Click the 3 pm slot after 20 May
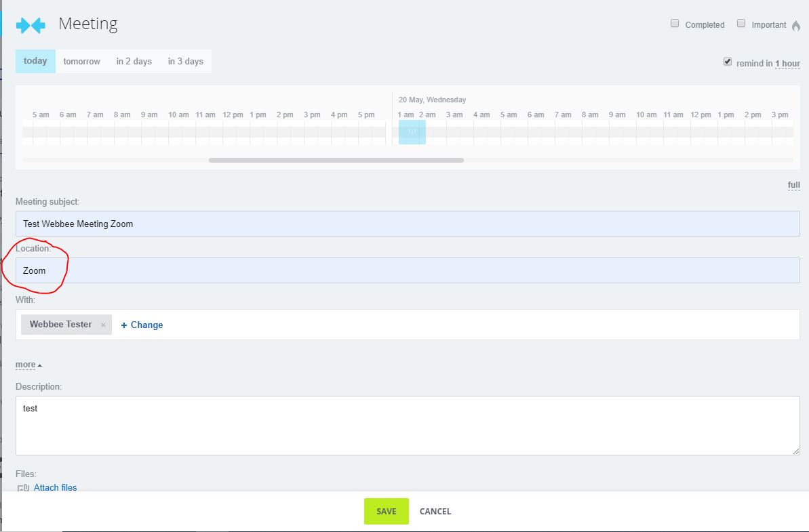The width and height of the screenshot is (809, 532). tap(780, 115)
